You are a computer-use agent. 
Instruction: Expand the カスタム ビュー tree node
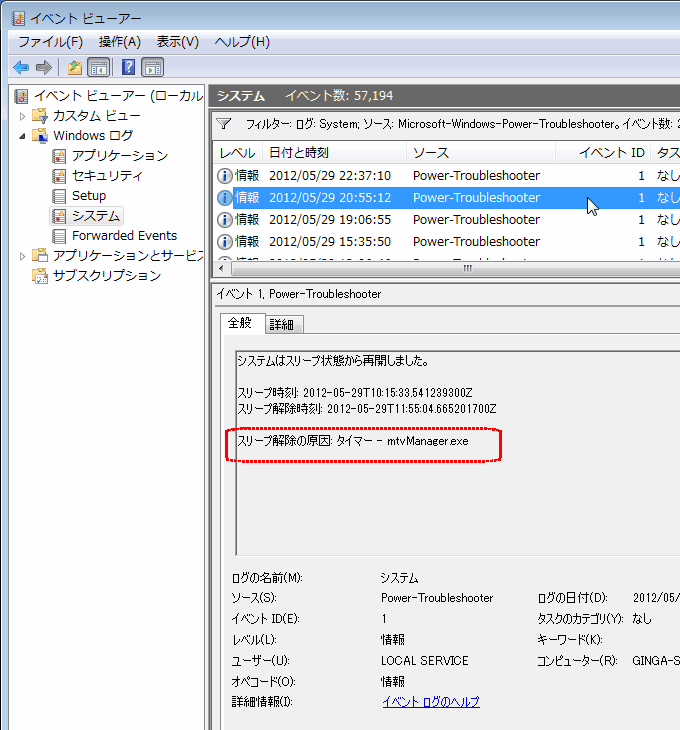coord(24,116)
